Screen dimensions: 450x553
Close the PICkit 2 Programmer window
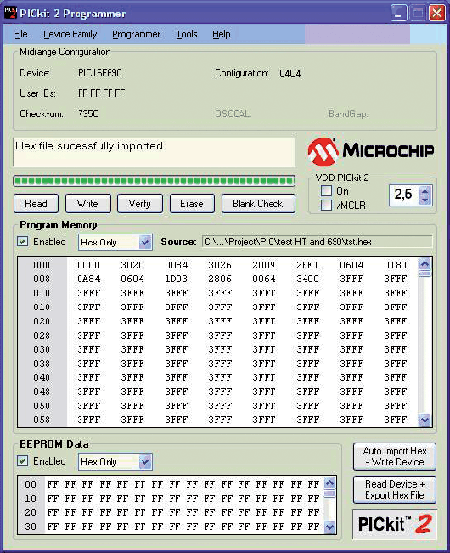point(437,13)
